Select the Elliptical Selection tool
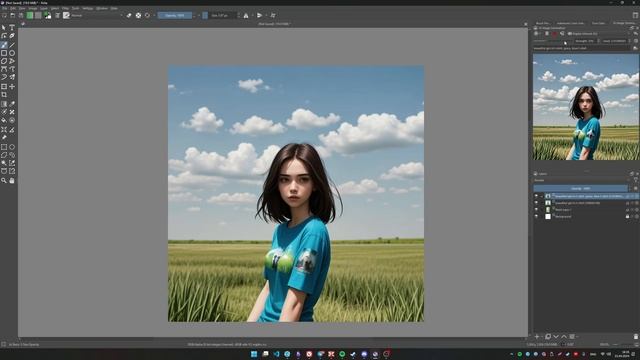Image resolution: width=640 pixels, height=360 pixels. pos(12,147)
